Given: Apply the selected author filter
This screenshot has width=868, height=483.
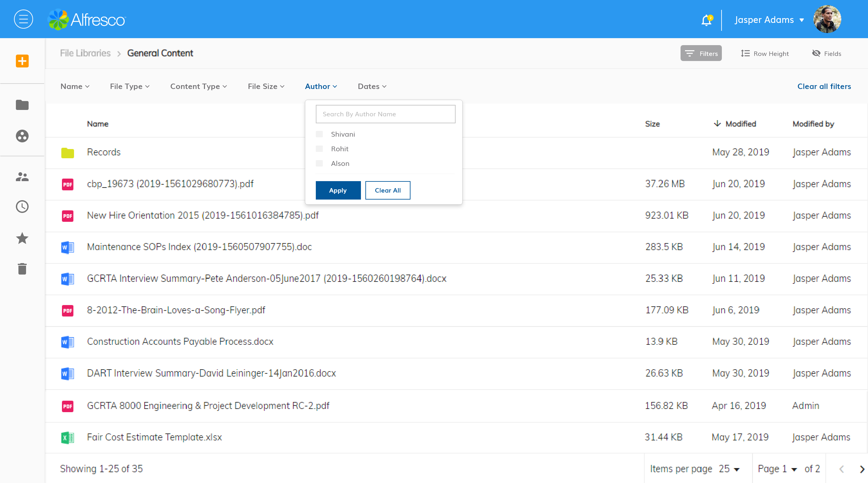Looking at the screenshot, I should 338,190.
